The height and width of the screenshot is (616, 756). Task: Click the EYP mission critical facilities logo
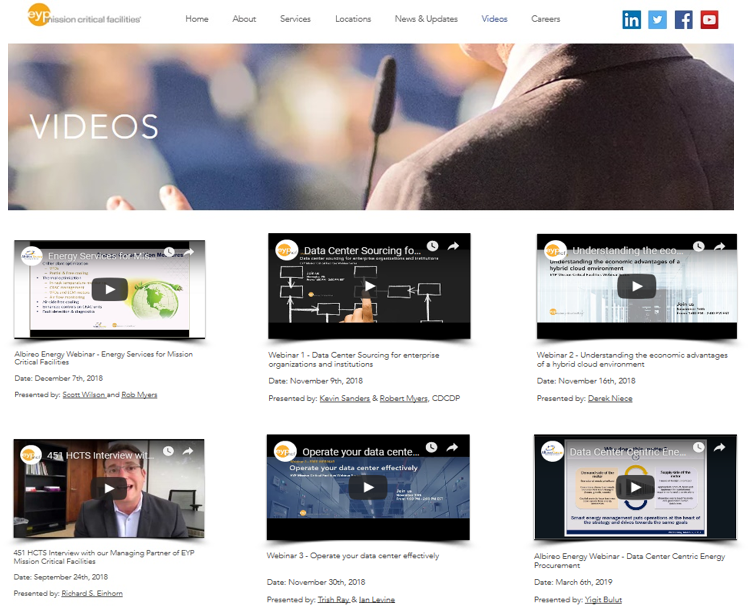click(84, 15)
